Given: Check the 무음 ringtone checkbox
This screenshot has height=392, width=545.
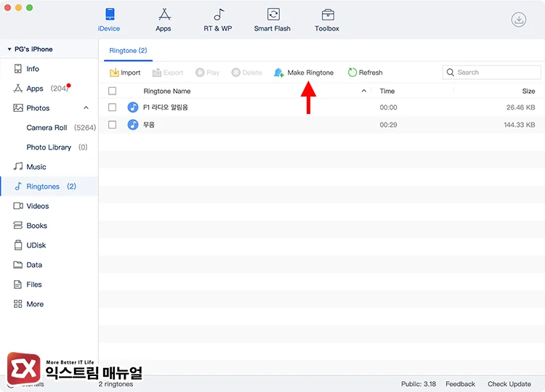Looking at the screenshot, I should [x=112, y=125].
